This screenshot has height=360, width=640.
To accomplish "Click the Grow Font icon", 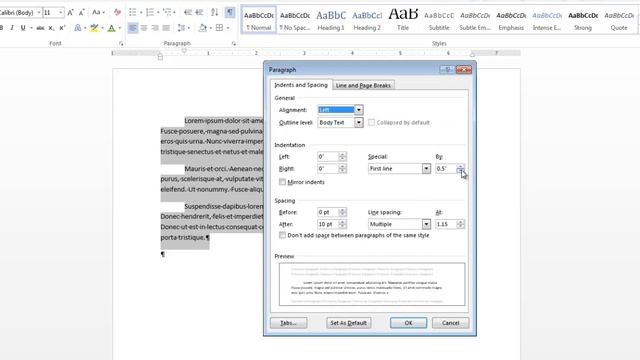I will (x=70, y=13).
